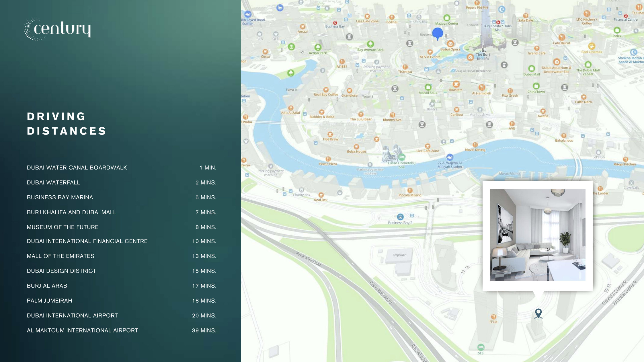This screenshot has height=362, width=644.
Task: Click the Bay Avenue Park tree icon
Action: [370, 44]
